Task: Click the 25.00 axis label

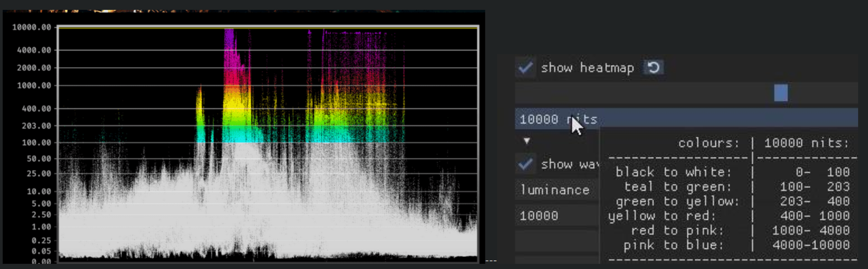Action: 39,173
